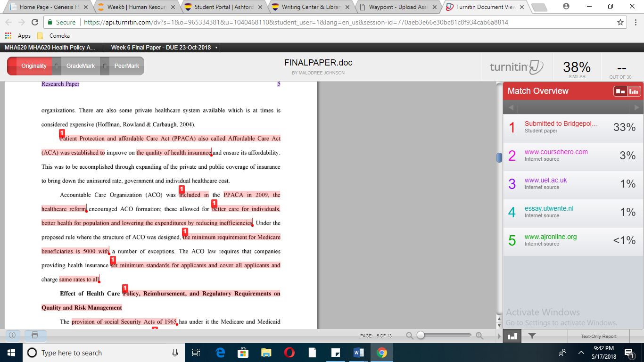The height and width of the screenshot is (362, 644).
Task: Click the MHA620 Health Policy course title
Action: point(50,48)
